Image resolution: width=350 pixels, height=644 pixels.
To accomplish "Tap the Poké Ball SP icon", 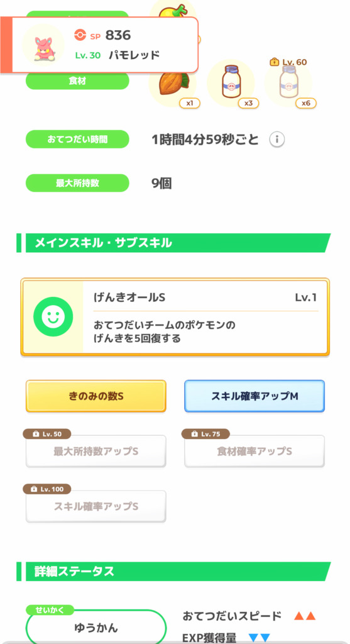I will (80, 35).
